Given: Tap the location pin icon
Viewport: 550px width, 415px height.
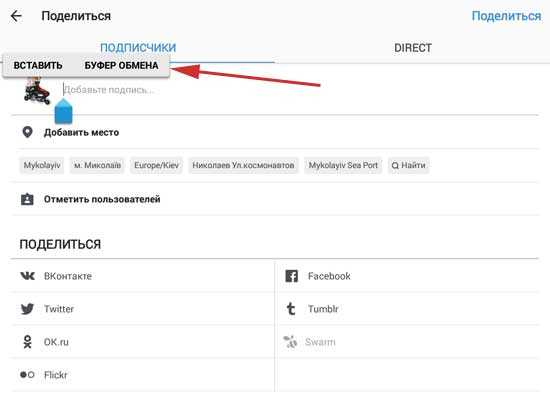Looking at the screenshot, I should tap(27, 132).
